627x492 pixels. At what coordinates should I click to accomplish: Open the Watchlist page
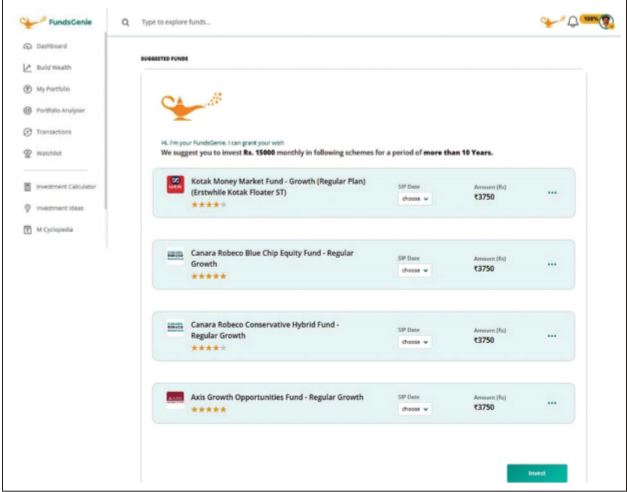[x=49, y=153]
